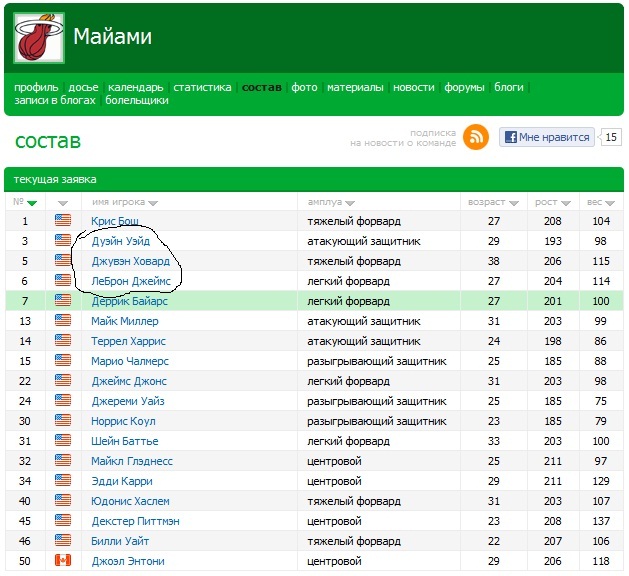
Task: Click the Facebook like counter showing 15
Action: tap(611, 137)
